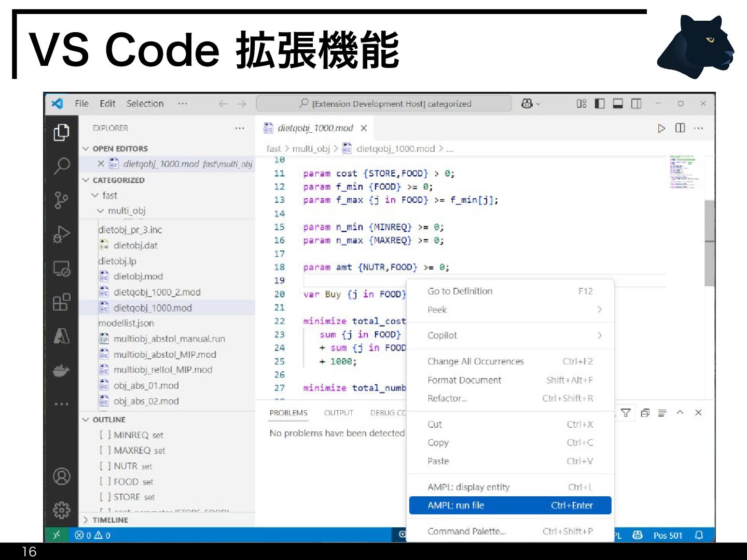The height and width of the screenshot is (560, 747).
Task: Show additional views ellipsis in activity bar
Action: (x=61, y=404)
